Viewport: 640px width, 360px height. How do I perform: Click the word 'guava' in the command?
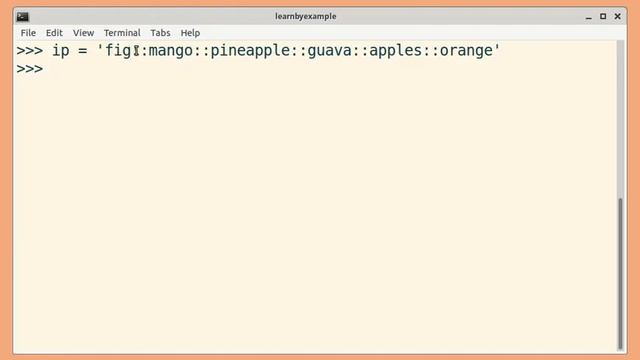(329, 51)
